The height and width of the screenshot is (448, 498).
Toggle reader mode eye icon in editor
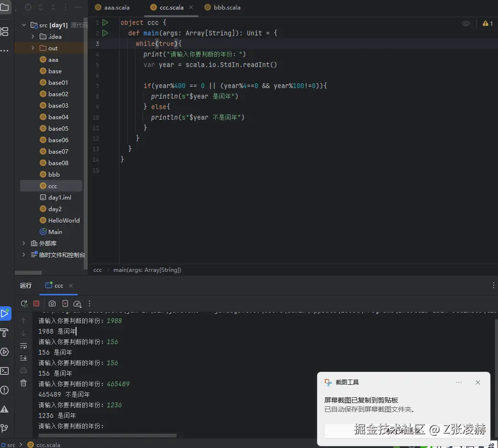[x=465, y=23]
